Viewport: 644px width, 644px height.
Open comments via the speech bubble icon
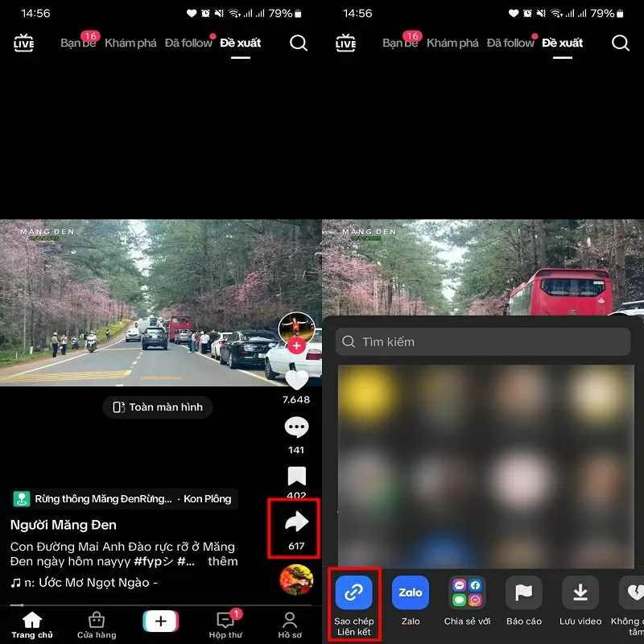click(296, 427)
